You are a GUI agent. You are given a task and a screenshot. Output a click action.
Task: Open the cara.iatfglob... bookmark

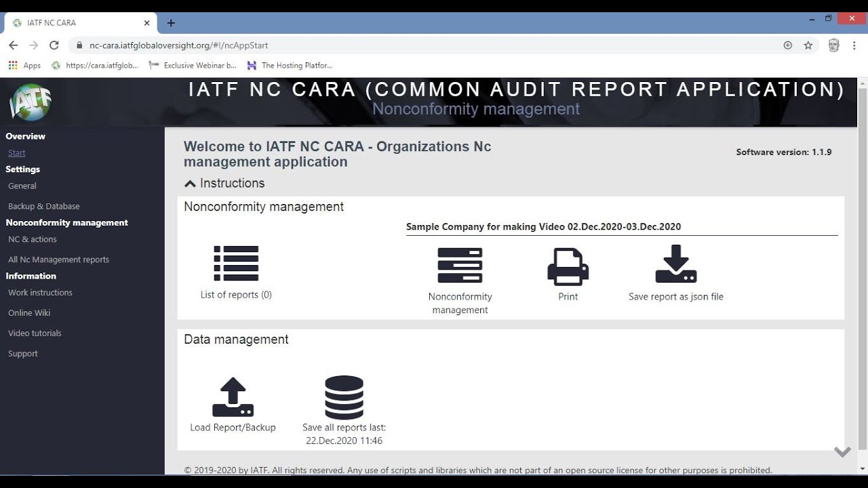coord(94,66)
